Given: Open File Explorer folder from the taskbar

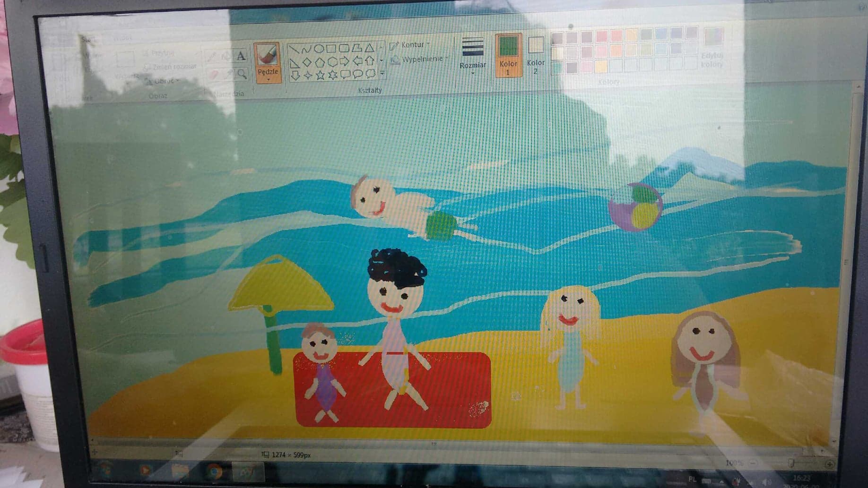Looking at the screenshot, I should pyautogui.click(x=179, y=471).
